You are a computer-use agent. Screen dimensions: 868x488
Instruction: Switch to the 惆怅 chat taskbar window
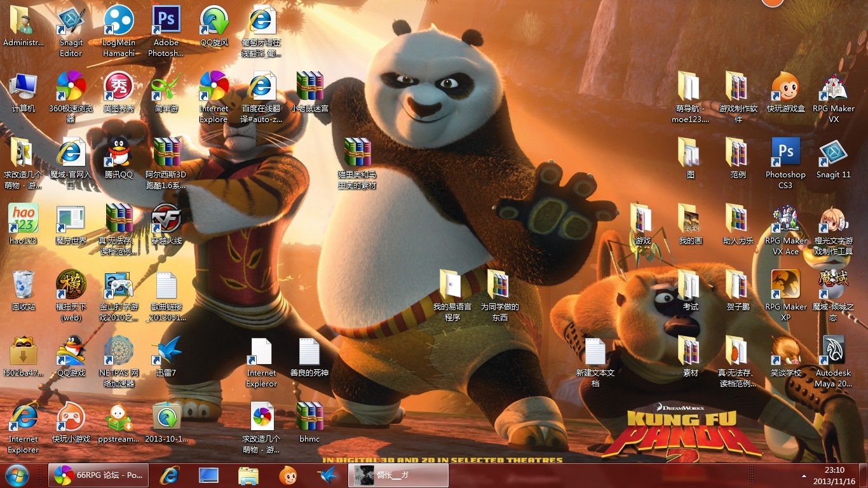398,475
